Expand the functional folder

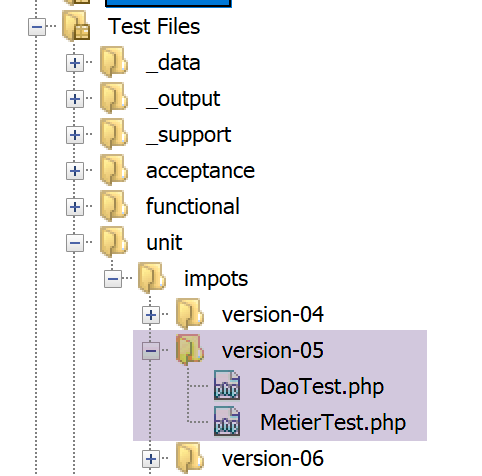(75, 207)
